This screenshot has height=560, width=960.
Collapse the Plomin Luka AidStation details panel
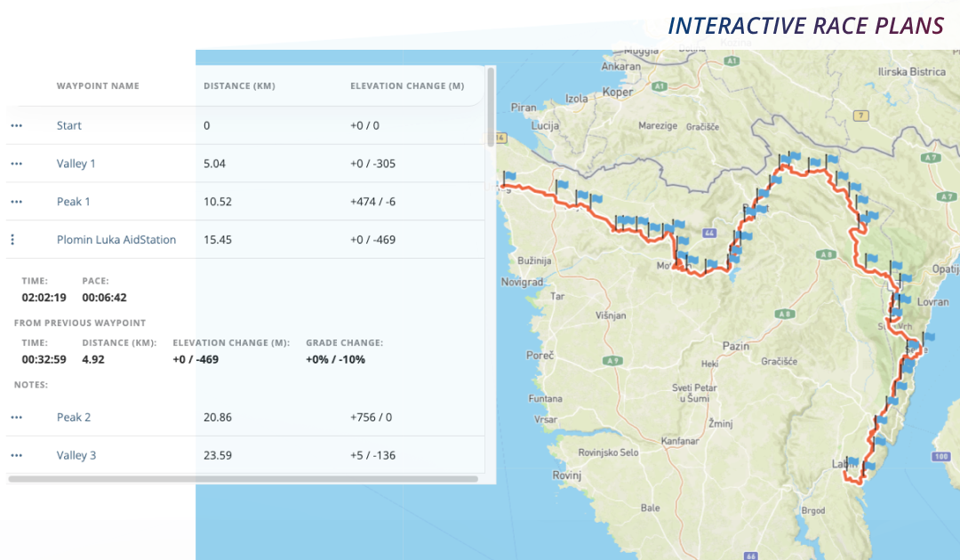[12, 239]
